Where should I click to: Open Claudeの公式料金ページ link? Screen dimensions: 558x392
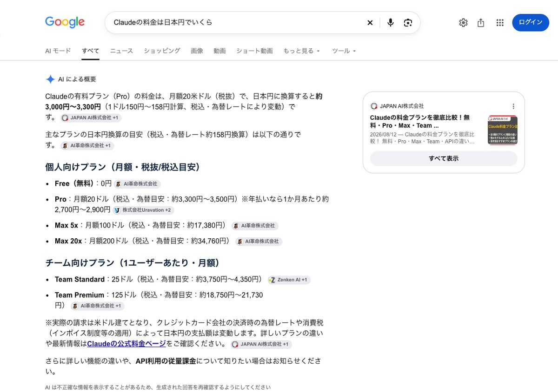(126, 344)
